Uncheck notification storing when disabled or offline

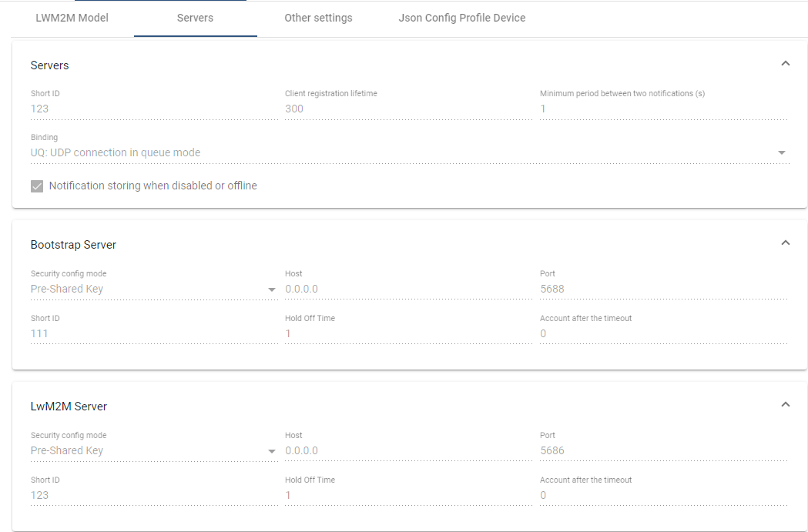[x=36, y=186]
